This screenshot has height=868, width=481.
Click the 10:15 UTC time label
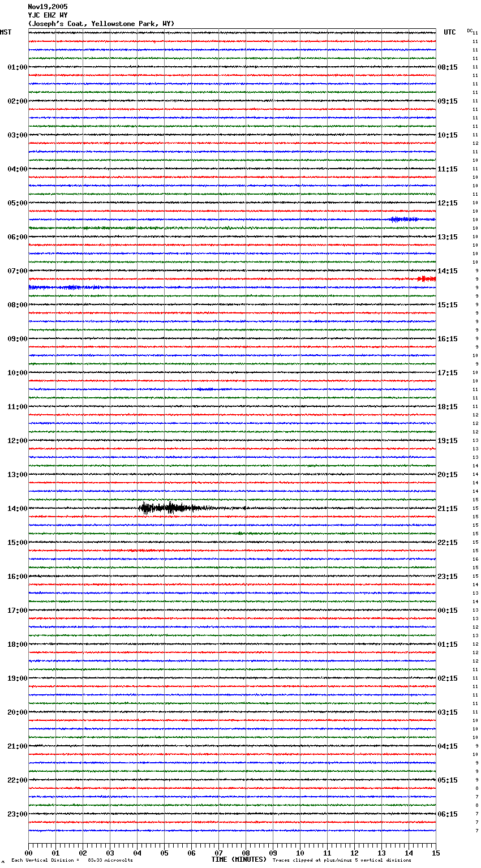(x=448, y=135)
